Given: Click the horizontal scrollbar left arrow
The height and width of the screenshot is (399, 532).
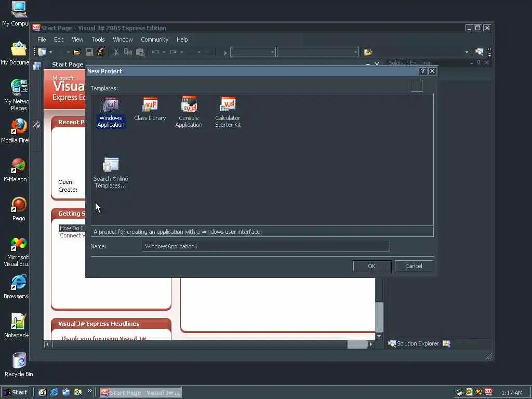Looking at the screenshot, I should pos(47,344).
